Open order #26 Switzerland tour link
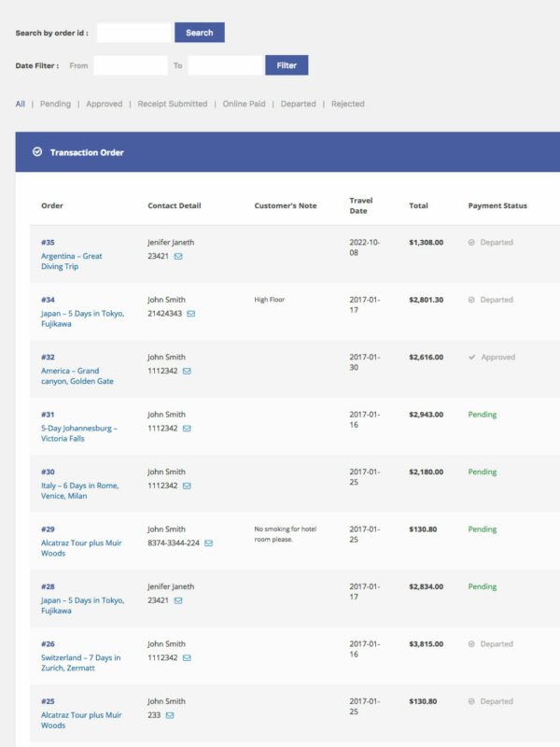The image size is (560, 747). (x=80, y=663)
